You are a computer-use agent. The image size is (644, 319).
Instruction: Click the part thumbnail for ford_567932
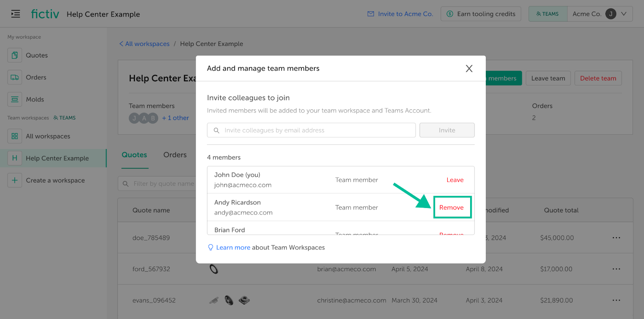(214, 269)
